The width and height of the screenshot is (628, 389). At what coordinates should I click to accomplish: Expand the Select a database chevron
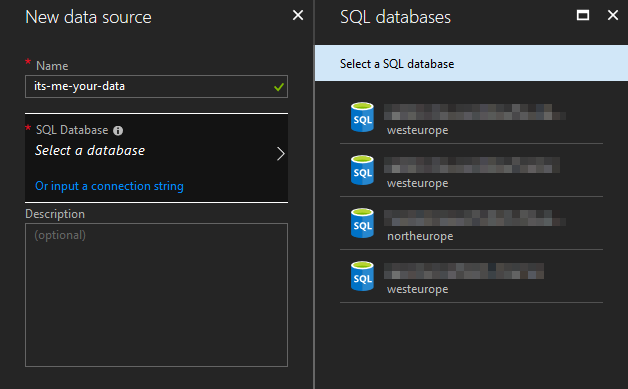tap(280, 153)
